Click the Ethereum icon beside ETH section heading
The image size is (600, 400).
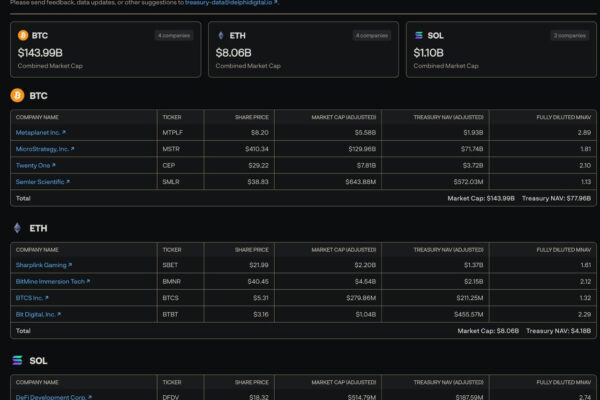pos(17,228)
